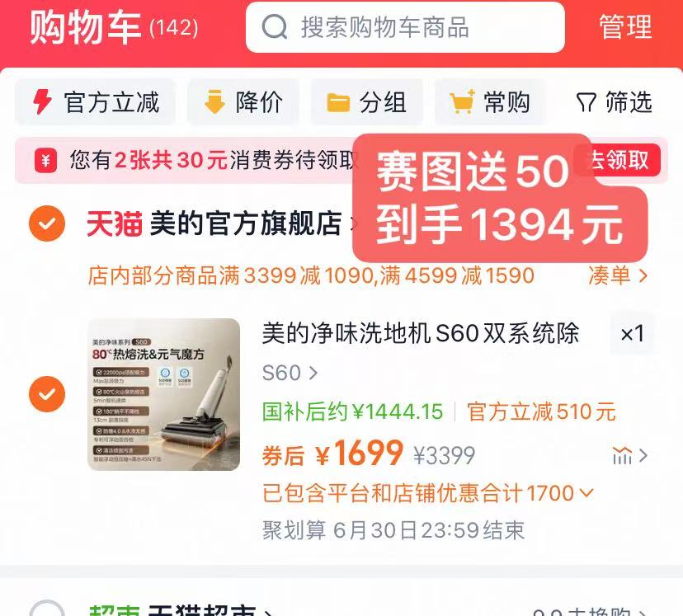Tap the red ¥ coupon icon

45,161
